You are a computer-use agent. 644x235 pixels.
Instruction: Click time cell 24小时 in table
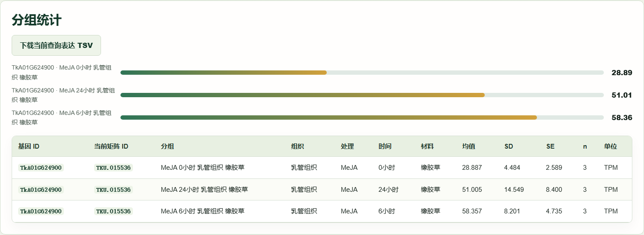388,190
